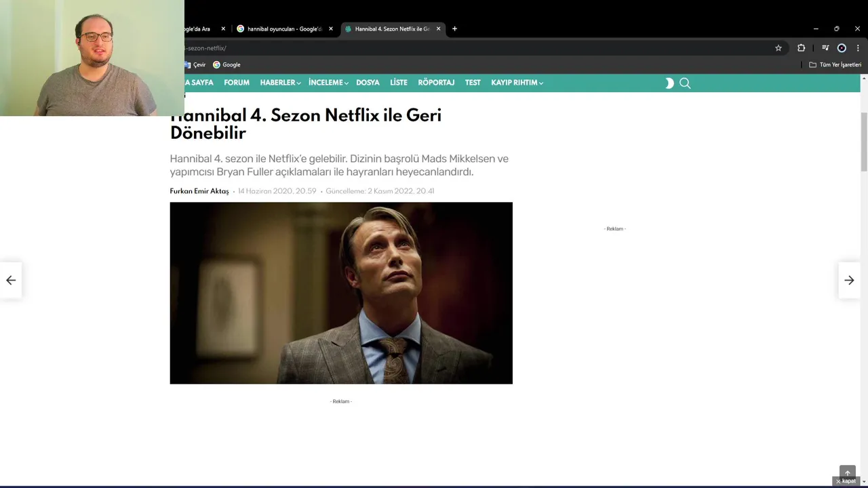This screenshot has width=868, height=488.
Task: Open the Çevir bookmark
Action: click(195, 65)
